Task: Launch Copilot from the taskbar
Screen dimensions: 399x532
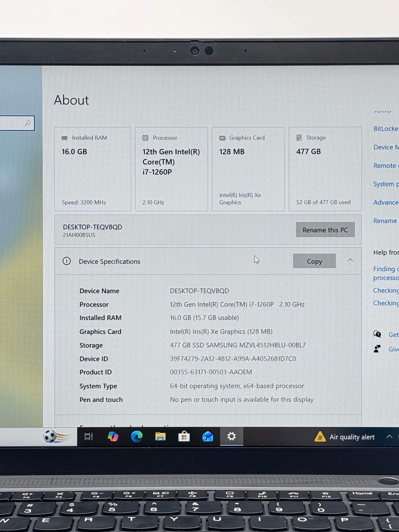Action: click(x=113, y=436)
